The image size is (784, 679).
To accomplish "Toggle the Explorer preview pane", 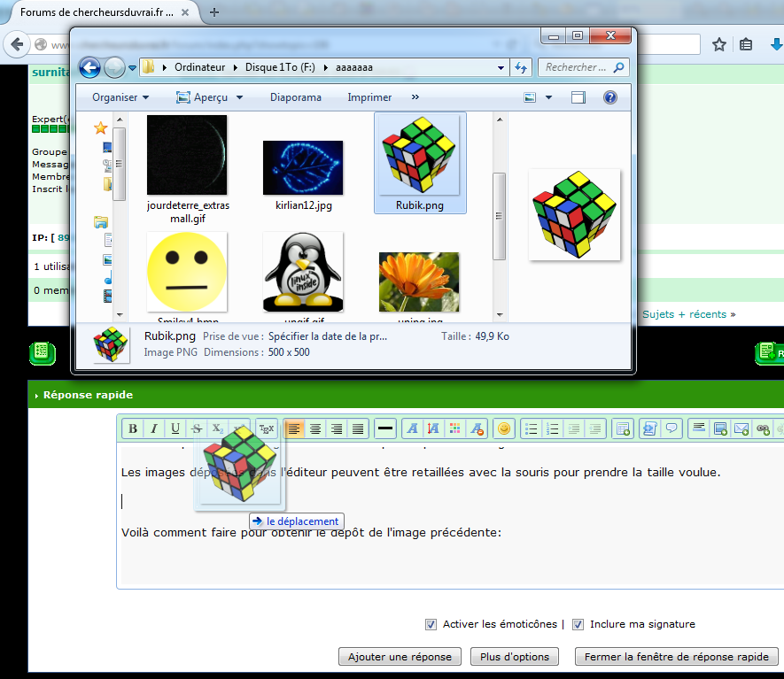I will click(578, 97).
